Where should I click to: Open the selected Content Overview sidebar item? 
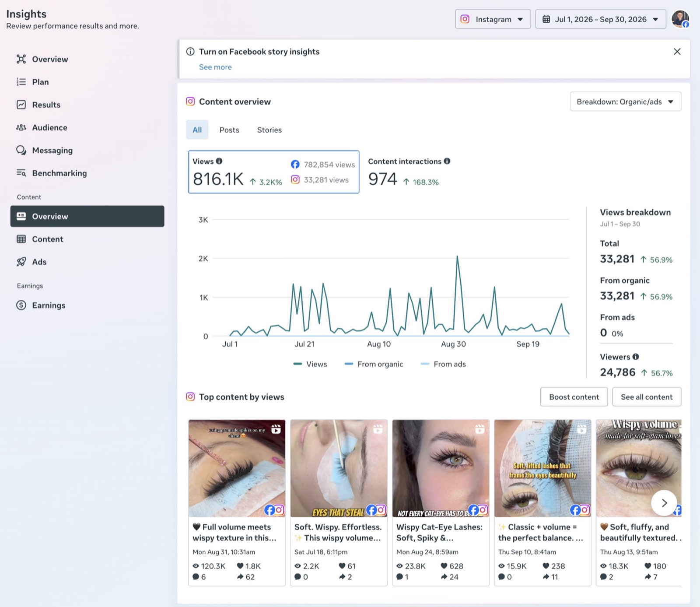(87, 216)
